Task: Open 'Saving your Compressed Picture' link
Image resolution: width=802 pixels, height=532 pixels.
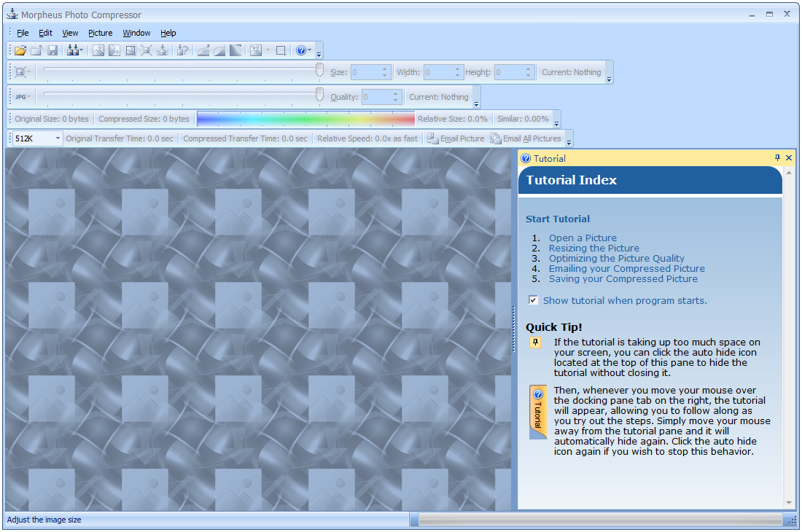Action: 623,278
